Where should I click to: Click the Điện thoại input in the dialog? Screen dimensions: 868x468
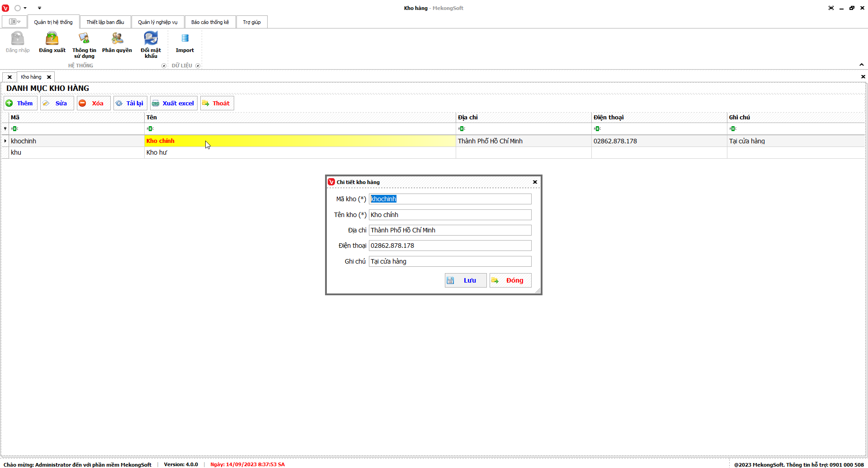pyautogui.click(x=450, y=246)
